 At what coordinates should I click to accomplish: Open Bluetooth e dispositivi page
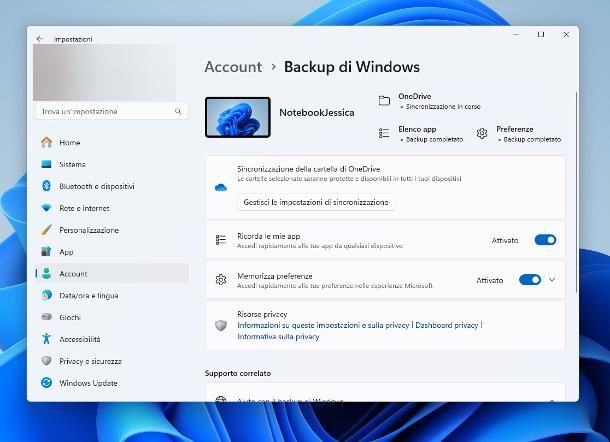click(x=112, y=186)
